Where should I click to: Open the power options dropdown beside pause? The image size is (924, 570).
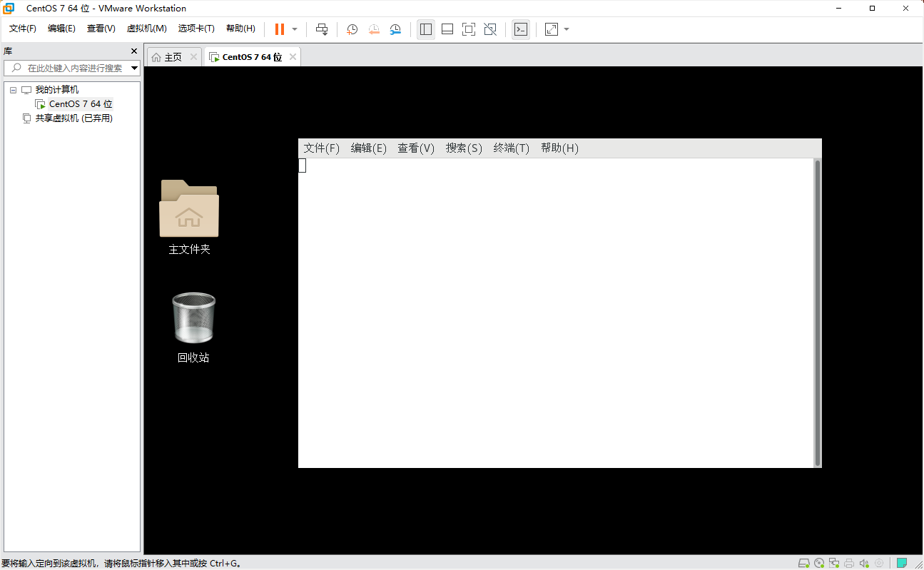(x=295, y=29)
